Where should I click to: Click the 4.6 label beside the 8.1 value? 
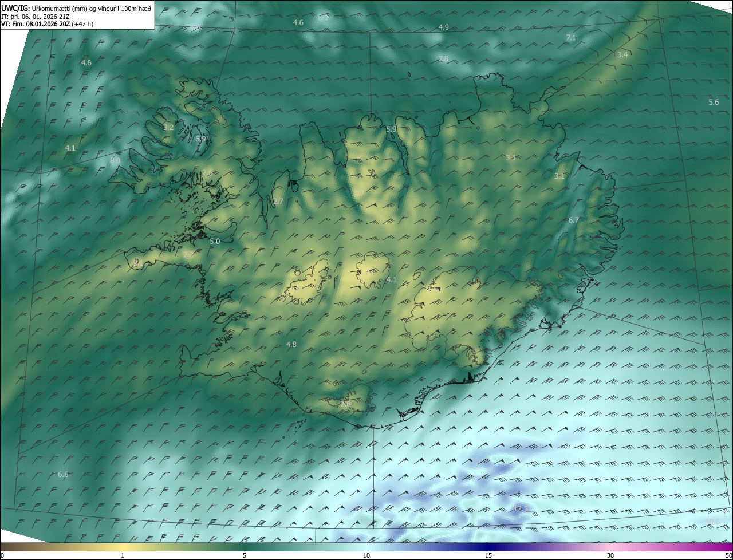298,22
